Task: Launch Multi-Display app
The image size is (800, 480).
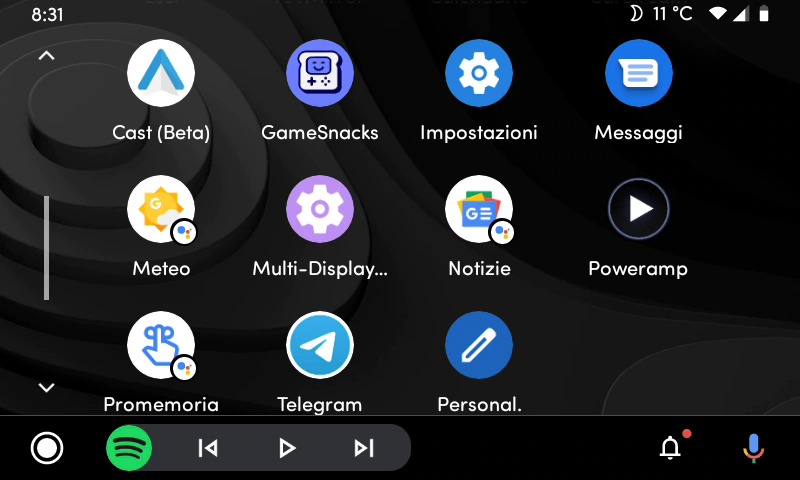Action: 320,210
